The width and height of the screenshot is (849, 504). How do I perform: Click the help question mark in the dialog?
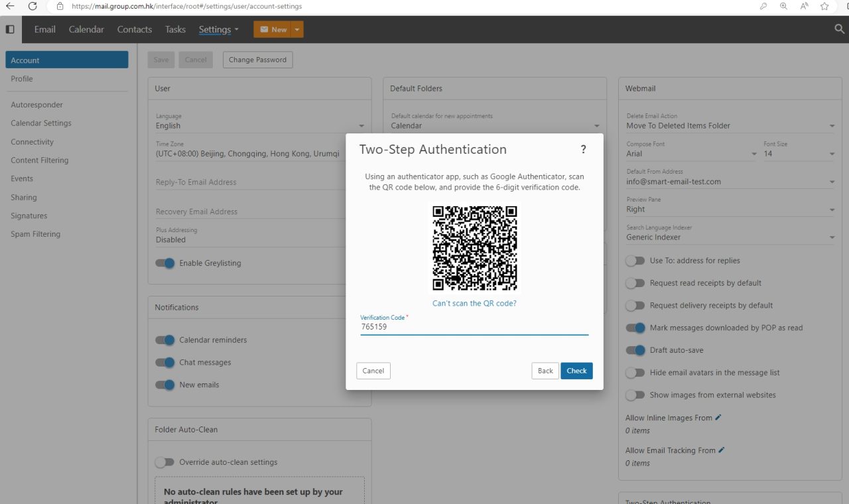click(583, 149)
